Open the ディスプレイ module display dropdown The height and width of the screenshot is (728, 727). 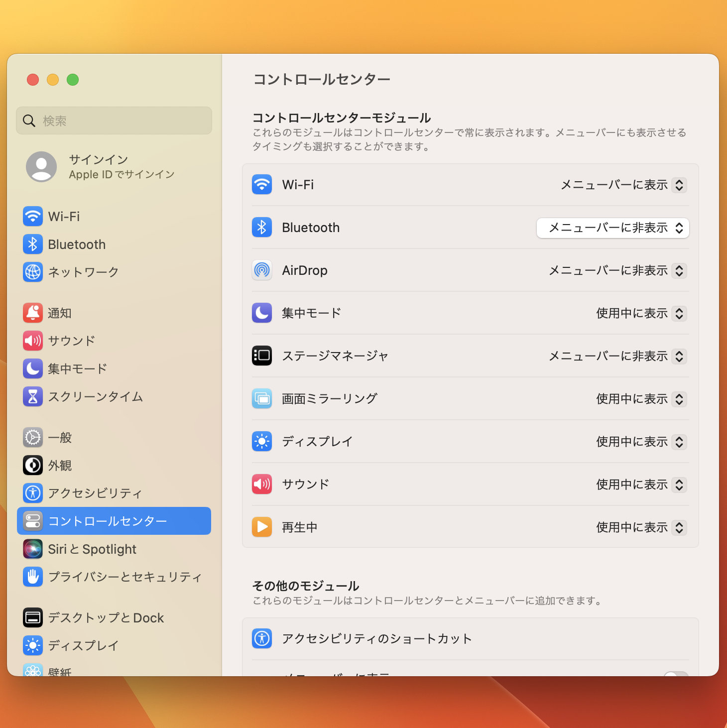641,442
